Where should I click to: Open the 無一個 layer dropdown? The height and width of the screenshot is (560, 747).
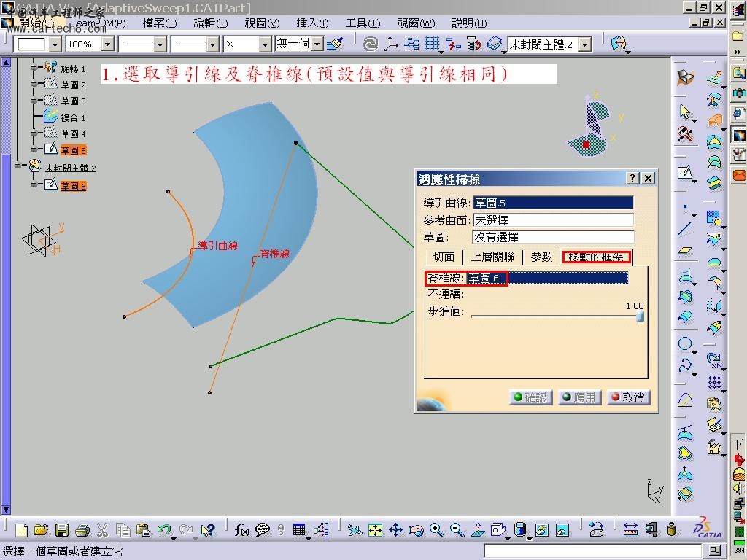(318, 44)
